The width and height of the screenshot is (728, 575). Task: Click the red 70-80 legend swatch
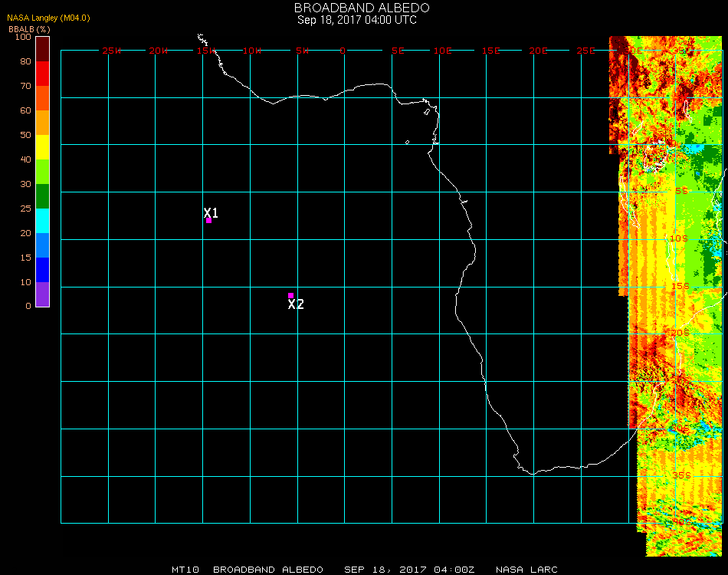42,74
